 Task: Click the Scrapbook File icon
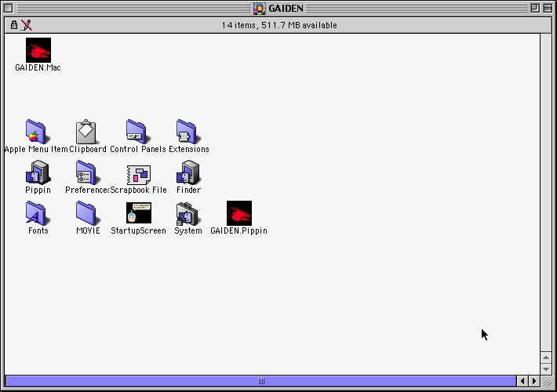click(x=139, y=174)
